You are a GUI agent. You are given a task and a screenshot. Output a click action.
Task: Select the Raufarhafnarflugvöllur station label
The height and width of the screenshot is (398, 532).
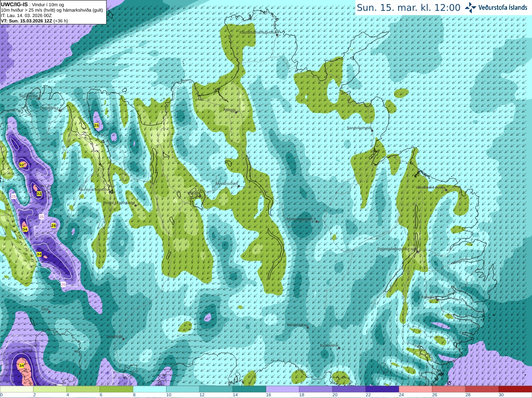[258, 32]
